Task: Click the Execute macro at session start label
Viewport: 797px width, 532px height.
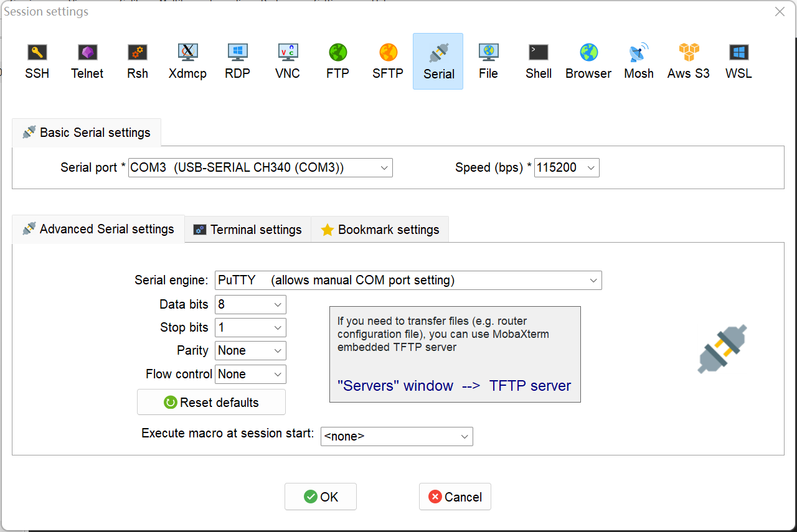Action: tap(228, 433)
